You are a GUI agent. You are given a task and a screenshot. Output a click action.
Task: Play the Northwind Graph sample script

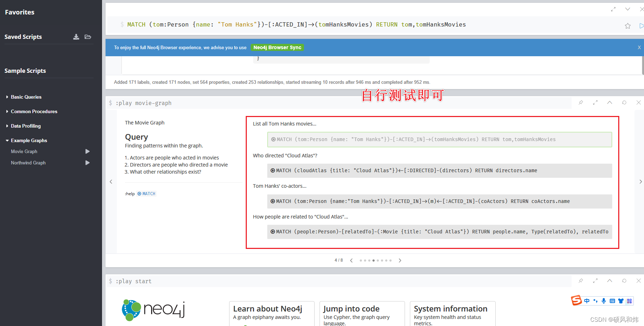coord(88,163)
